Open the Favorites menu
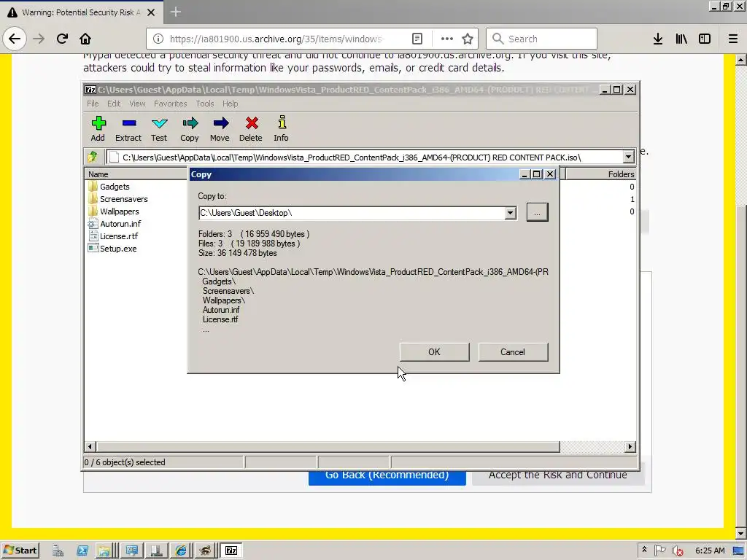747x560 pixels. coord(170,104)
